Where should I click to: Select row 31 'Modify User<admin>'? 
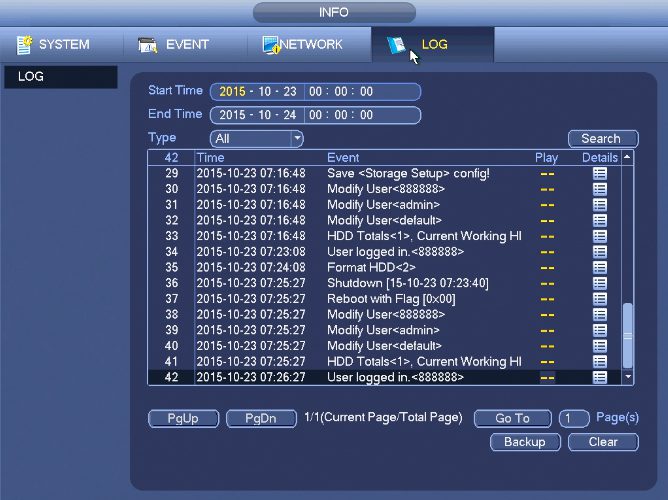[x=384, y=205]
